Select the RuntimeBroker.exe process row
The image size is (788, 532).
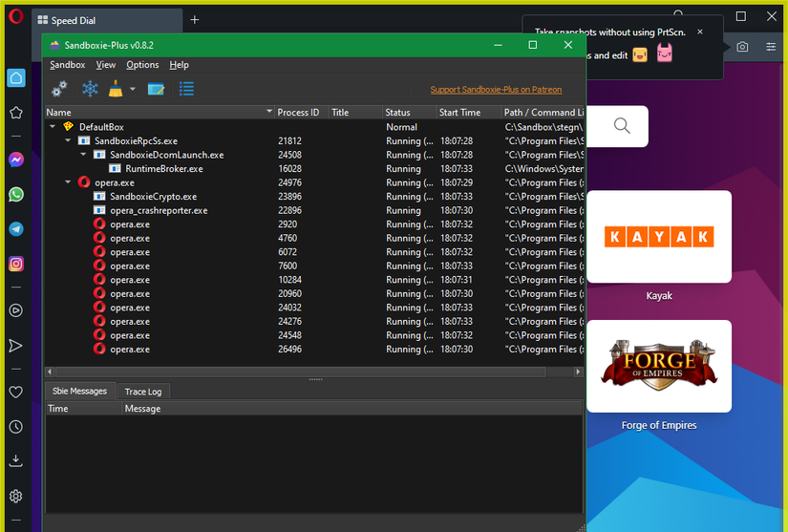[163, 168]
